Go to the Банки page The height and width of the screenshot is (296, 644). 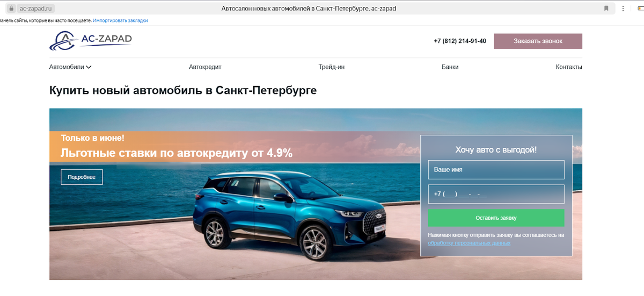point(450,67)
